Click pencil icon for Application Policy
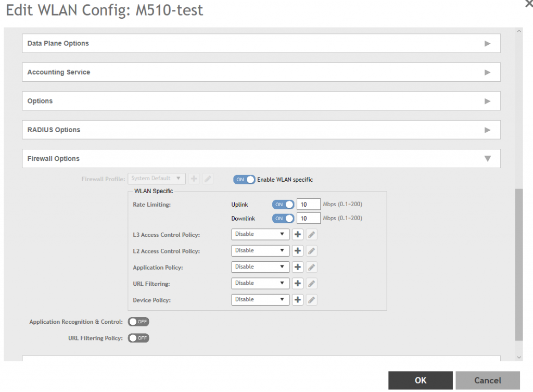Viewport: 533px width, 392px height. tap(311, 267)
